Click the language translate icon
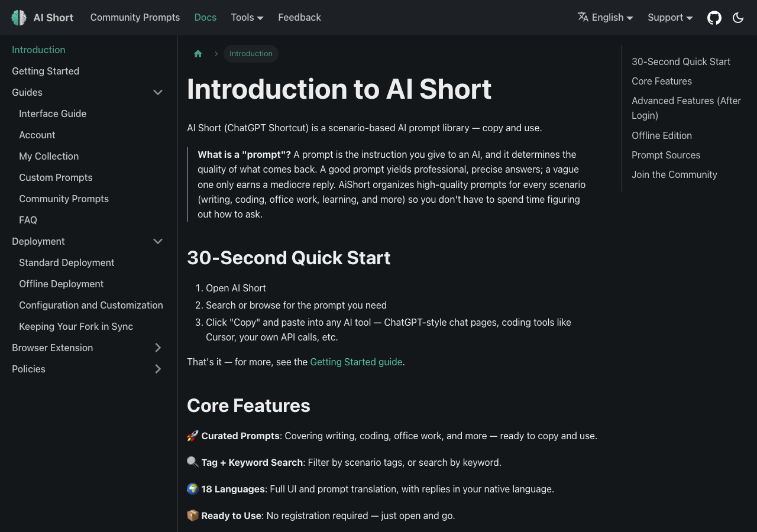The height and width of the screenshot is (532, 757). [x=583, y=17]
